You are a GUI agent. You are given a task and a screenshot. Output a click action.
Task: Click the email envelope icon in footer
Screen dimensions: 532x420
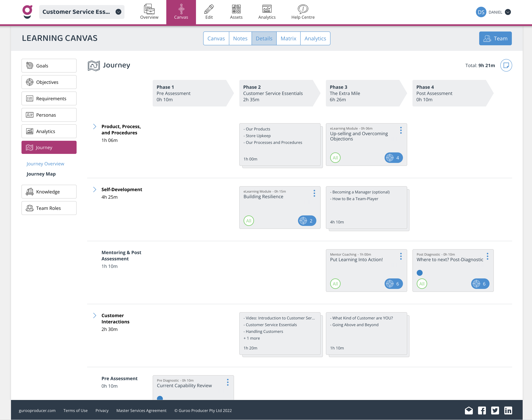click(x=469, y=410)
